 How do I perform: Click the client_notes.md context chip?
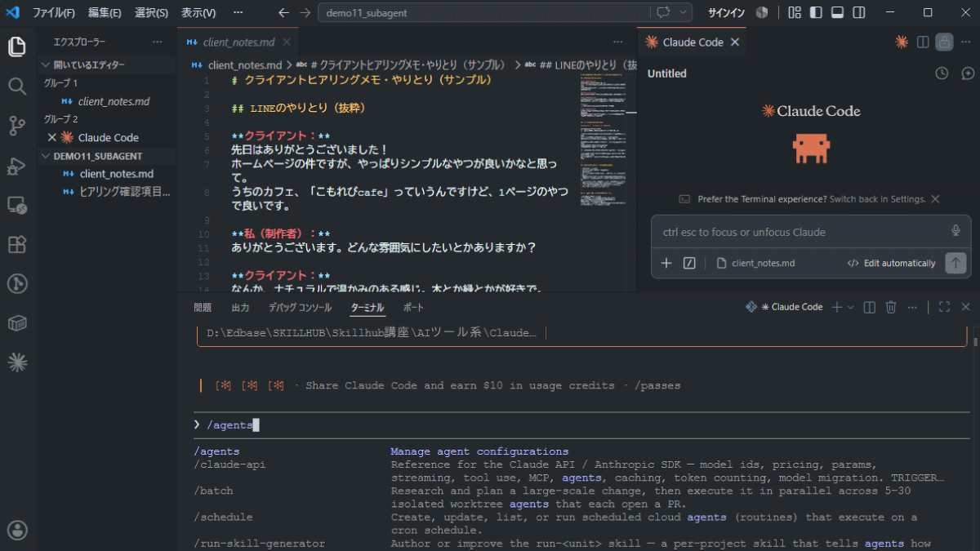[755, 263]
